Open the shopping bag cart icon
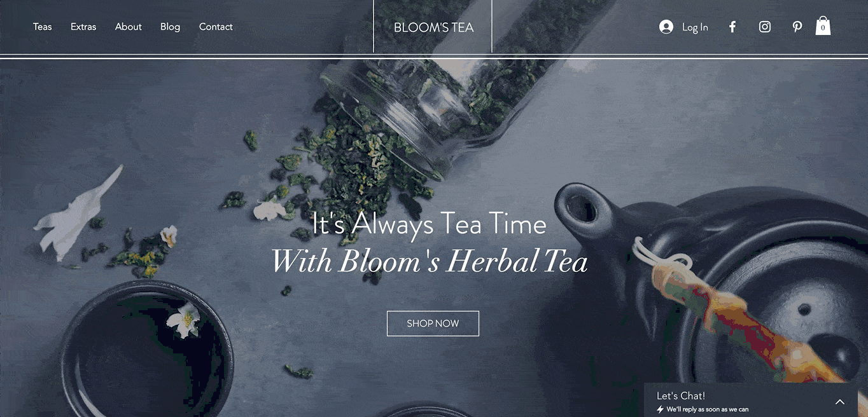Screen dimensions: 868x417 pos(823,25)
